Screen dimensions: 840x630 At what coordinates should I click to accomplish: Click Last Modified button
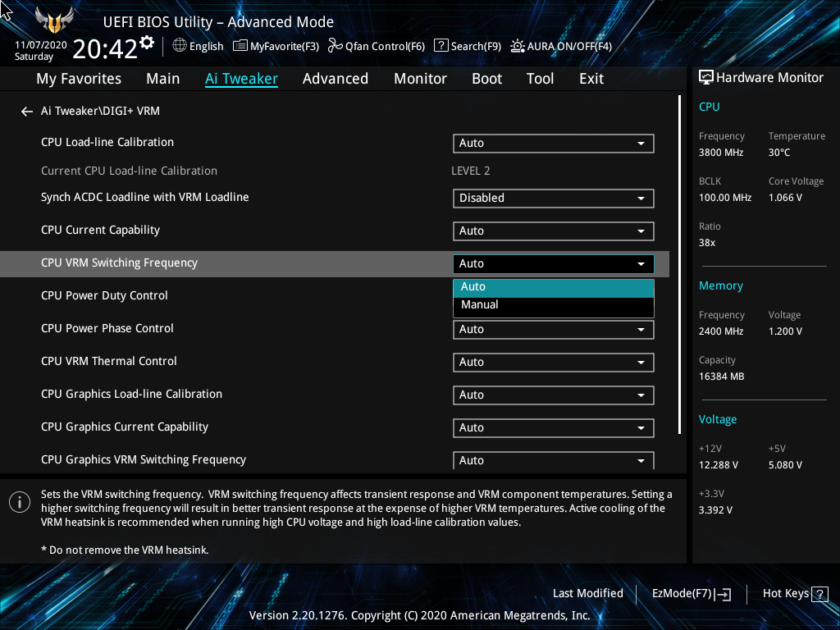click(x=587, y=594)
